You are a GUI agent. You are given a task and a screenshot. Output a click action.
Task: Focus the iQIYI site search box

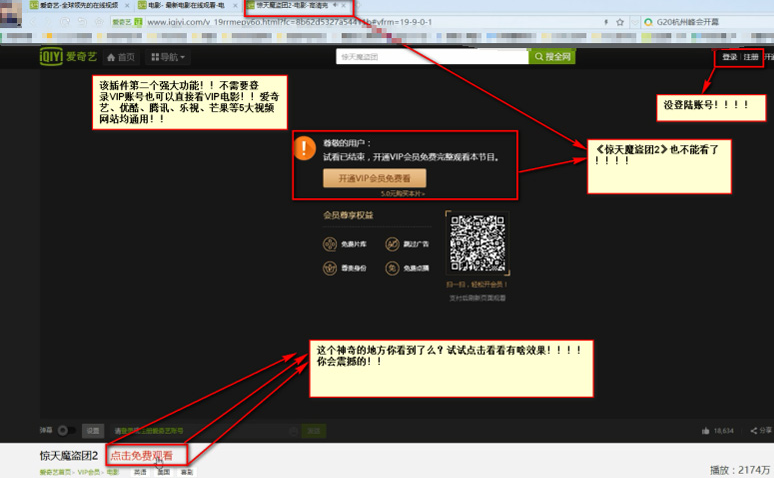click(x=432, y=57)
